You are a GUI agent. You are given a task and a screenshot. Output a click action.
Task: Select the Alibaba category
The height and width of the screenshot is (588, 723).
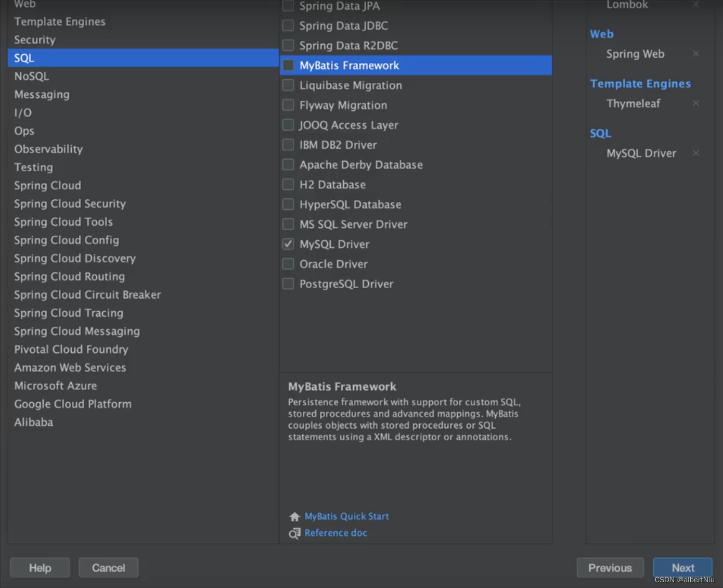[x=143, y=423]
